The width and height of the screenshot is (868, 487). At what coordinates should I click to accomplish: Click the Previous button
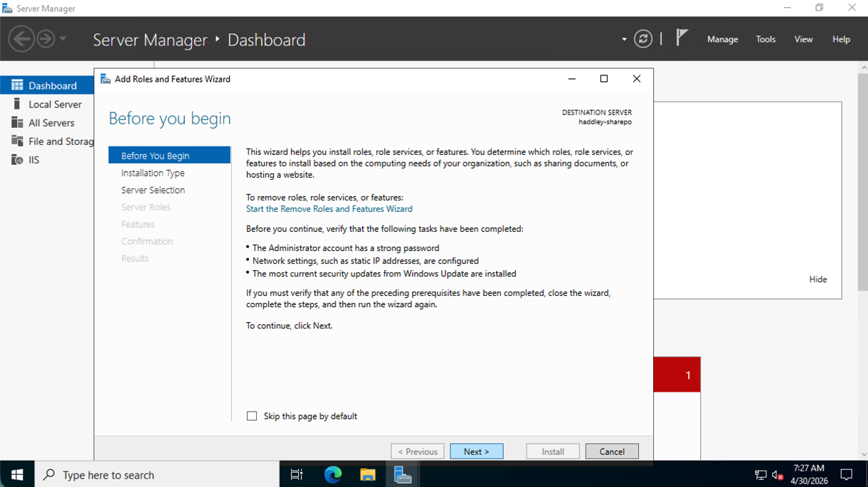pyautogui.click(x=418, y=451)
